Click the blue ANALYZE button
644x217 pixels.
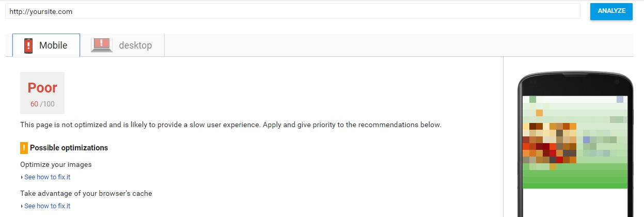click(611, 11)
